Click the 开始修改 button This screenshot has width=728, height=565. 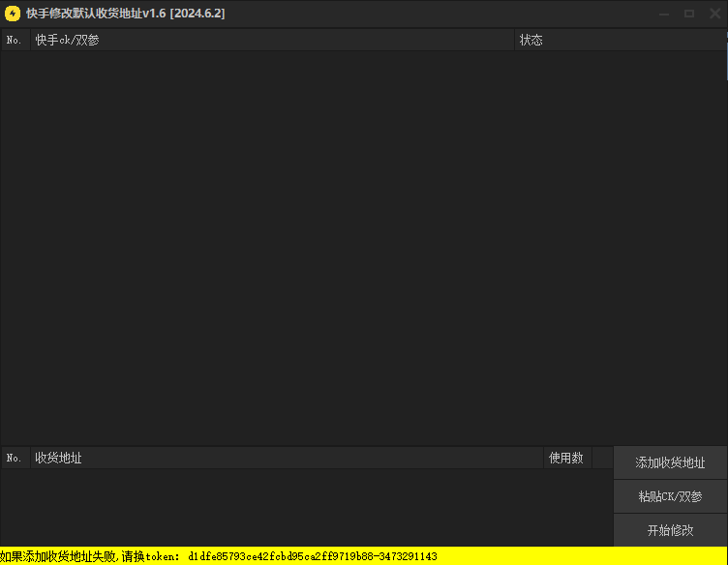click(670, 530)
